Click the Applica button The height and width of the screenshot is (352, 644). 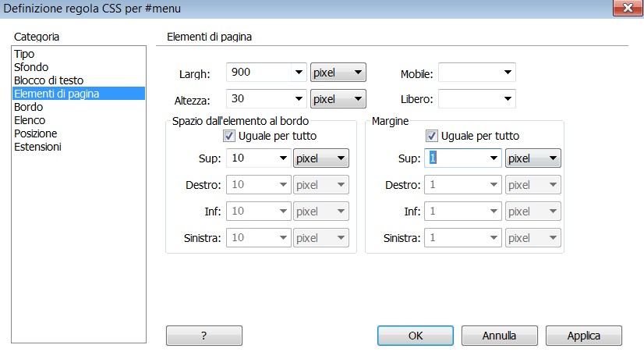(x=584, y=336)
